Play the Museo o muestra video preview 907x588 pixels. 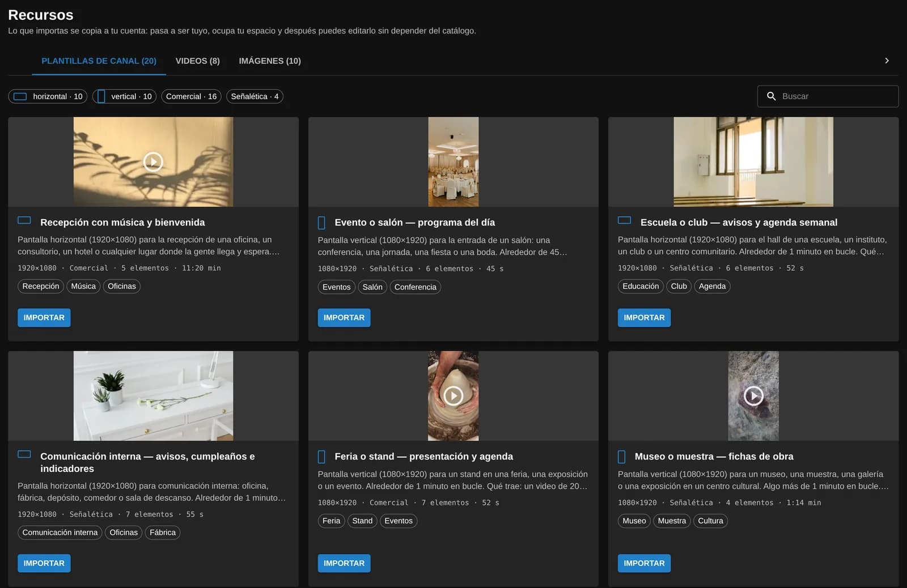pos(753,395)
